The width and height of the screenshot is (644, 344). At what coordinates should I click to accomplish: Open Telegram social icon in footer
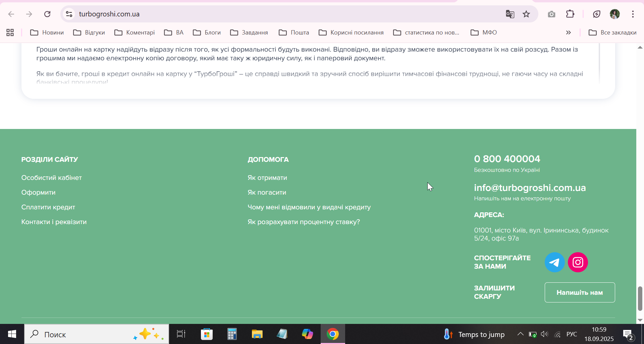(x=554, y=262)
